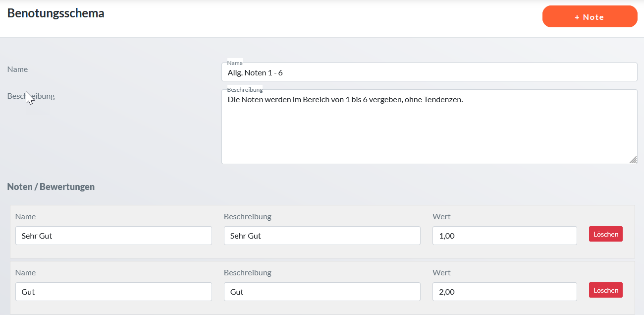The height and width of the screenshot is (315, 644).
Task: Click the "Beschreibung" label in the "Sehr Gut" row
Action: point(247,217)
